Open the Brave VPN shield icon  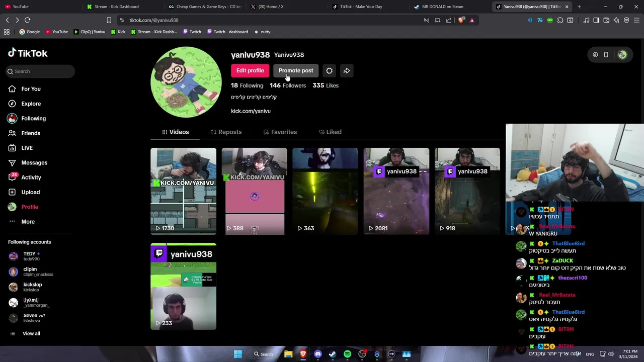(x=626, y=20)
